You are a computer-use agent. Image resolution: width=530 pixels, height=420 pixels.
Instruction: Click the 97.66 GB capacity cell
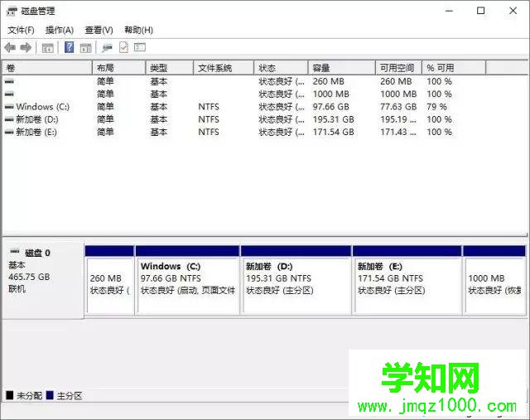point(331,107)
